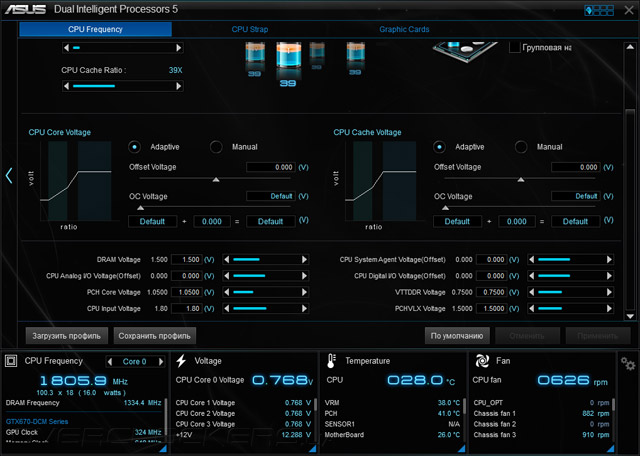Open the settings gear icon in monitor panel
The image size is (640, 456).
pos(627,363)
